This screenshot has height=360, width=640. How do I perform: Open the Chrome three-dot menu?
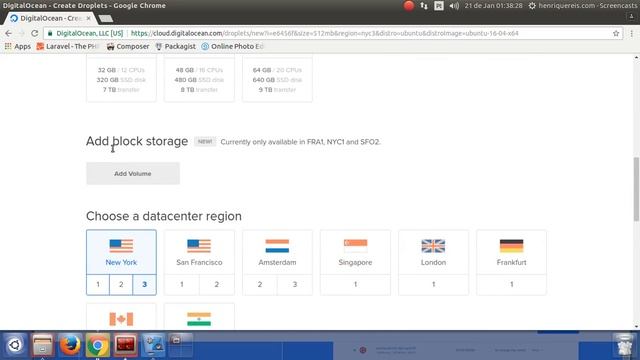631,33
